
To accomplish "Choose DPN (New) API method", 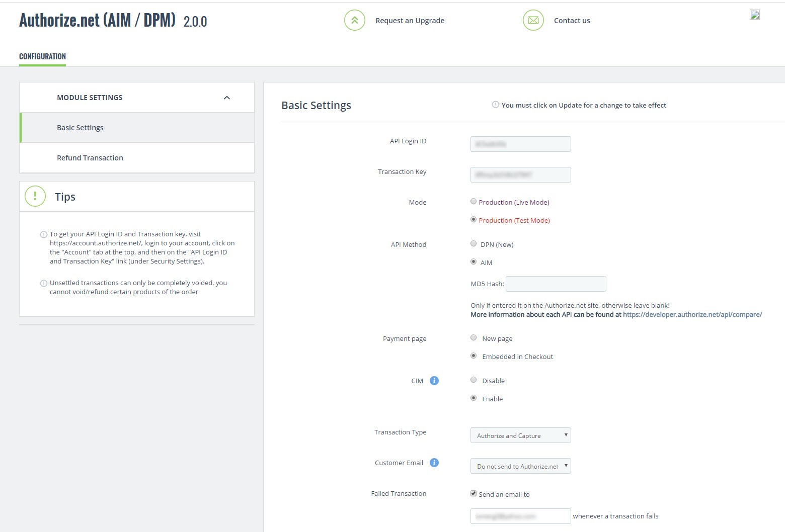I will pos(474,243).
